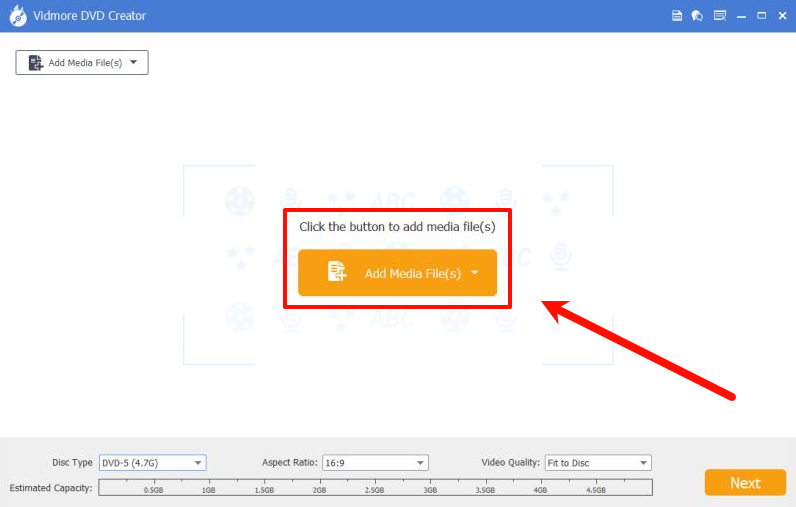This screenshot has width=796, height=507.
Task: Click the Vidmore DVD Creator flame logo
Action: point(18,16)
